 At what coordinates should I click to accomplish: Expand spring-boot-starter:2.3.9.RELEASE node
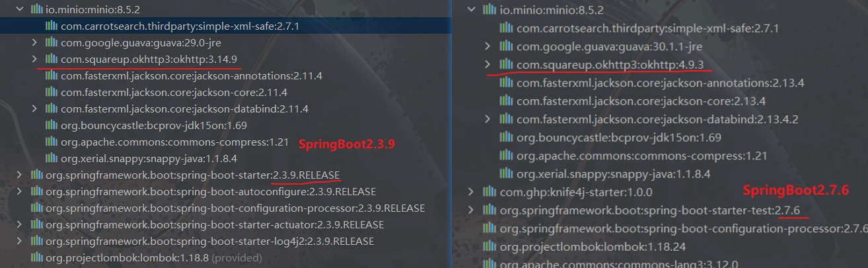(18, 175)
